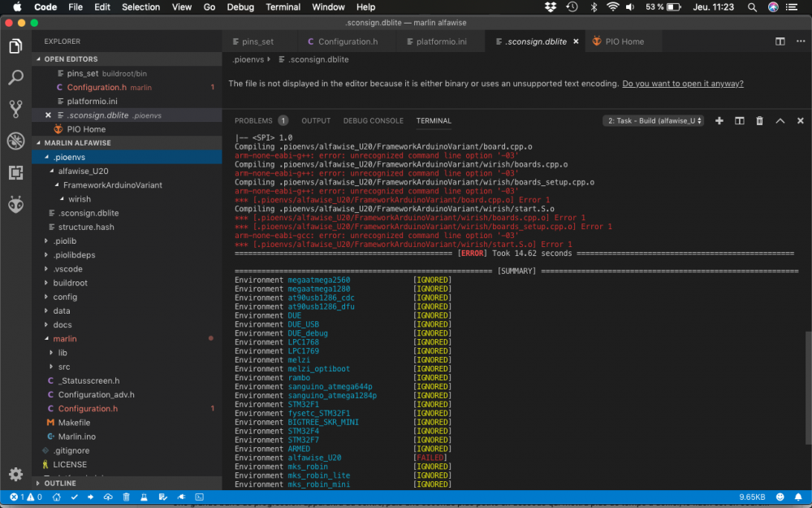Open PlatformIO Home from the status bar house icon

[58, 497]
